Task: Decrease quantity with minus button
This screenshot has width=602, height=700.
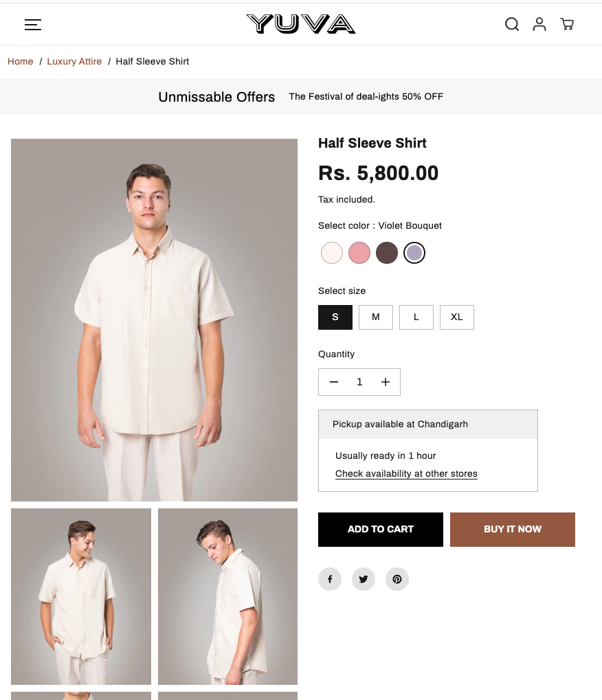Action: [334, 382]
